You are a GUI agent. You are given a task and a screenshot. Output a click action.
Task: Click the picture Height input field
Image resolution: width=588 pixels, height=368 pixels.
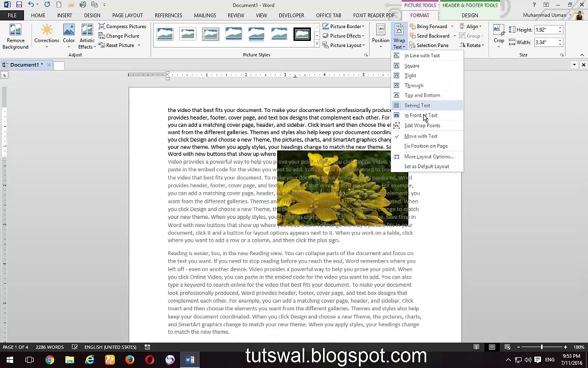point(546,30)
